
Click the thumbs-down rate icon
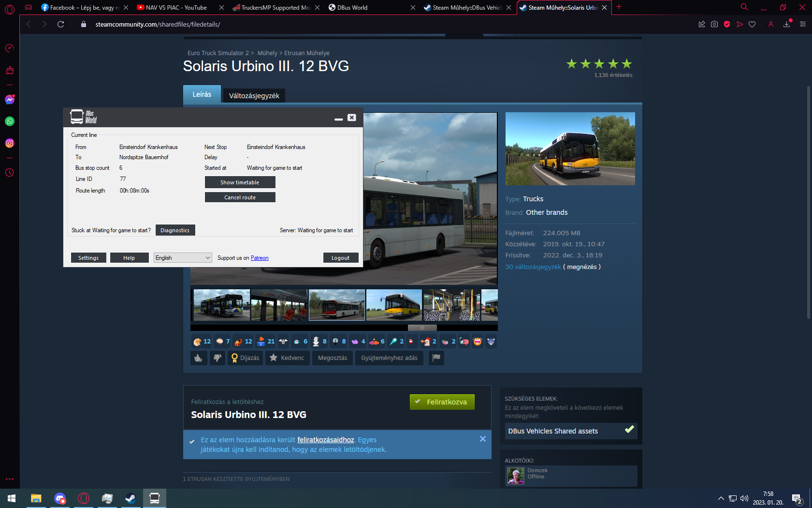click(217, 358)
